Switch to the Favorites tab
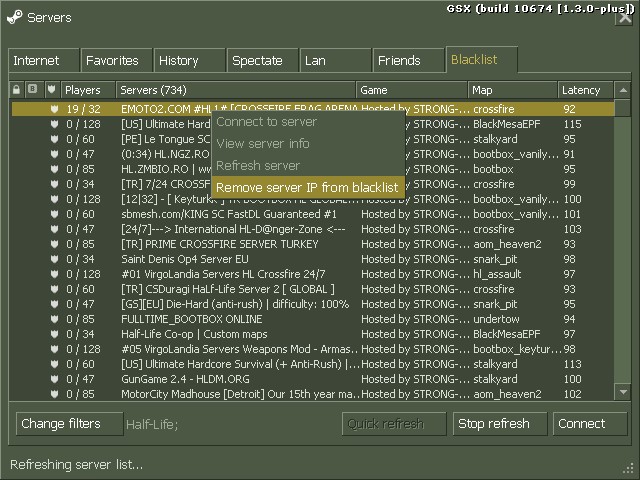This screenshot has width=640, height=480. [x=117, y=60]
